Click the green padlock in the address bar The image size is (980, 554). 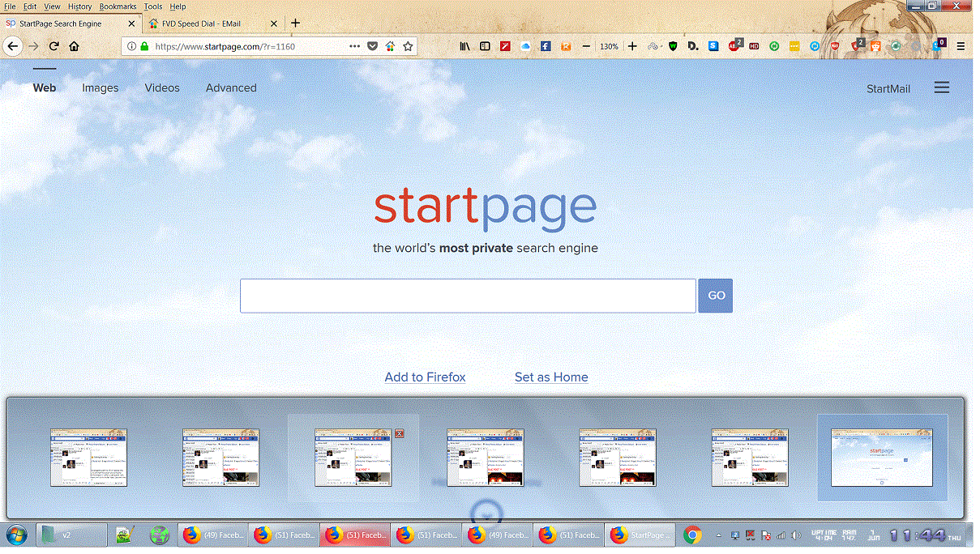coord(144,46)
